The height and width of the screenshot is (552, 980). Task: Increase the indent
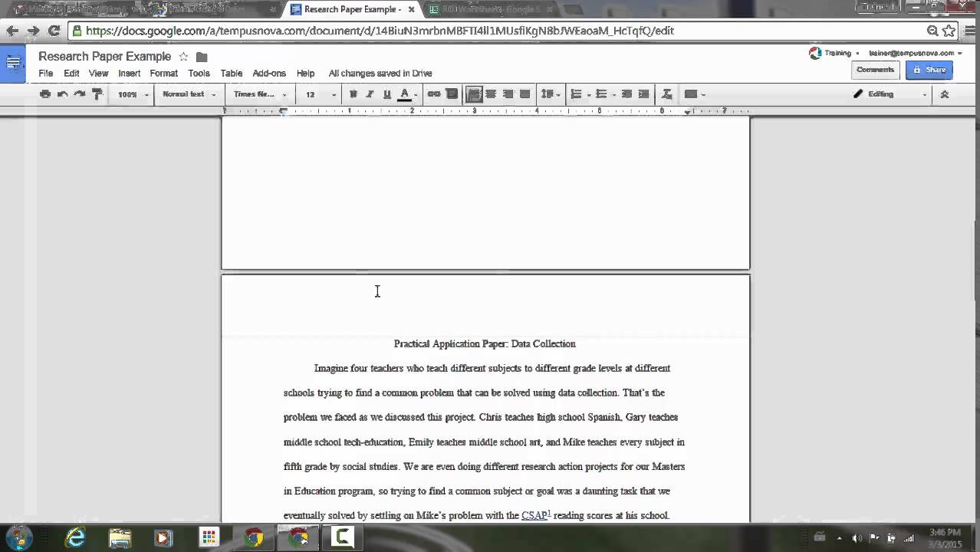pyautogui.click(x=643, y=94)
